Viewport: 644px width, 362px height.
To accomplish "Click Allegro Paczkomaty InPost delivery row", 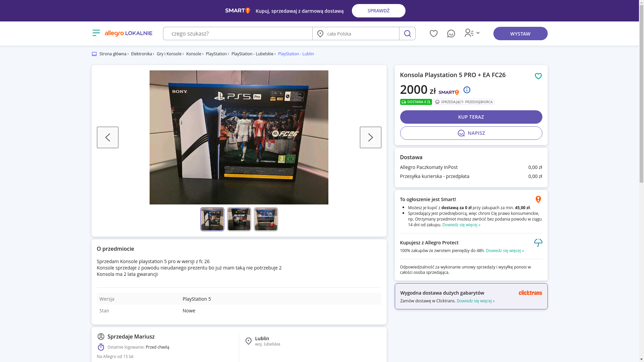I will click(471, 167).
